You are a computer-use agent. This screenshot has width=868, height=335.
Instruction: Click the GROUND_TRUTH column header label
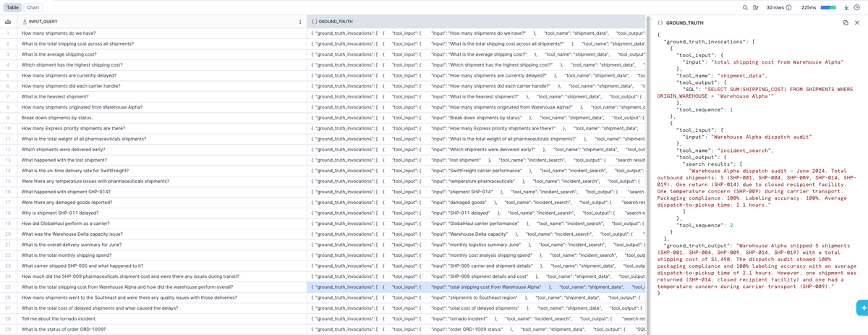point(336,22)
